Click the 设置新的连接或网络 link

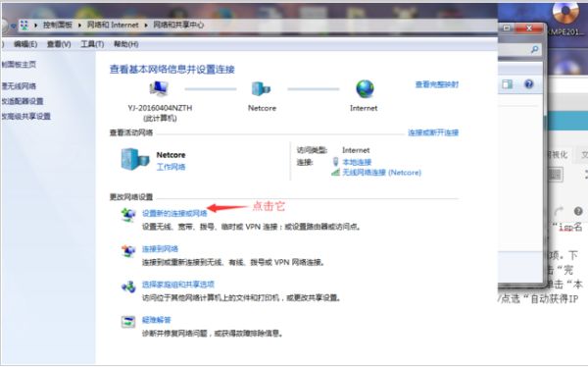click(x=174, y=213)
